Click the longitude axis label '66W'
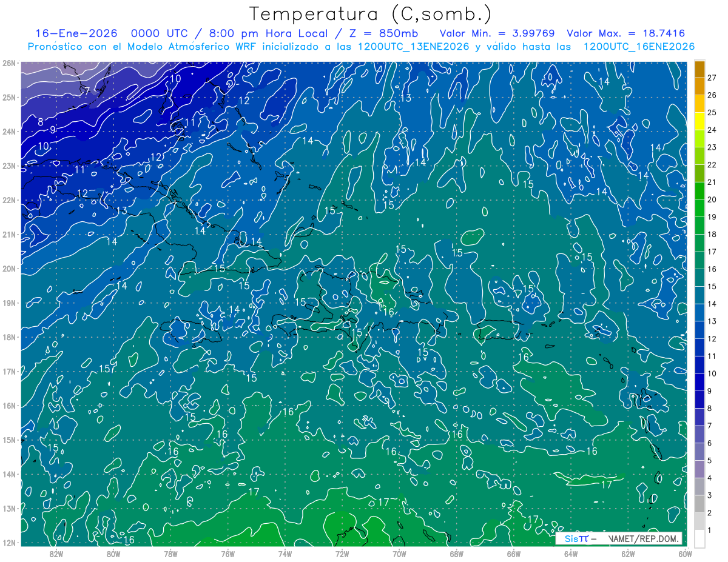728x562 pixels. [x=514, y=554]
